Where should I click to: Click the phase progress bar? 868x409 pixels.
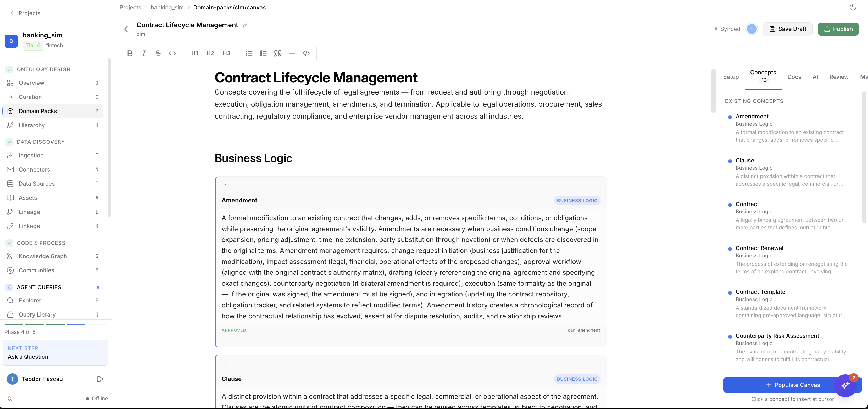[x=55, y=324]
